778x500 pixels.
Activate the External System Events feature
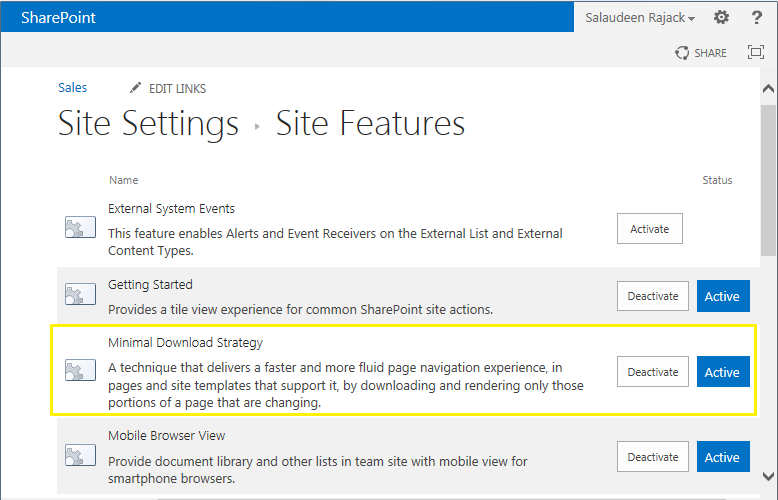pos(650,229)
